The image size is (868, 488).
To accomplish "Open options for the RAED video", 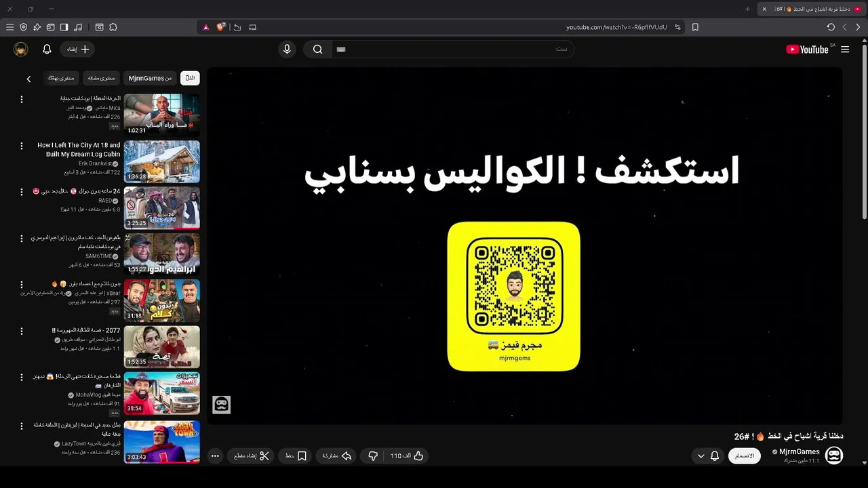I will (x=21, y=192).
